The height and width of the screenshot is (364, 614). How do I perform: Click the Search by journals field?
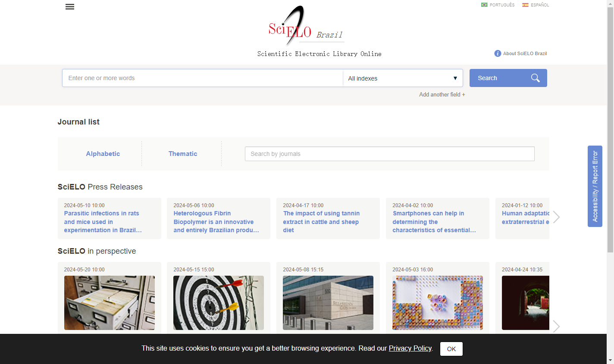tap(390, 154)
